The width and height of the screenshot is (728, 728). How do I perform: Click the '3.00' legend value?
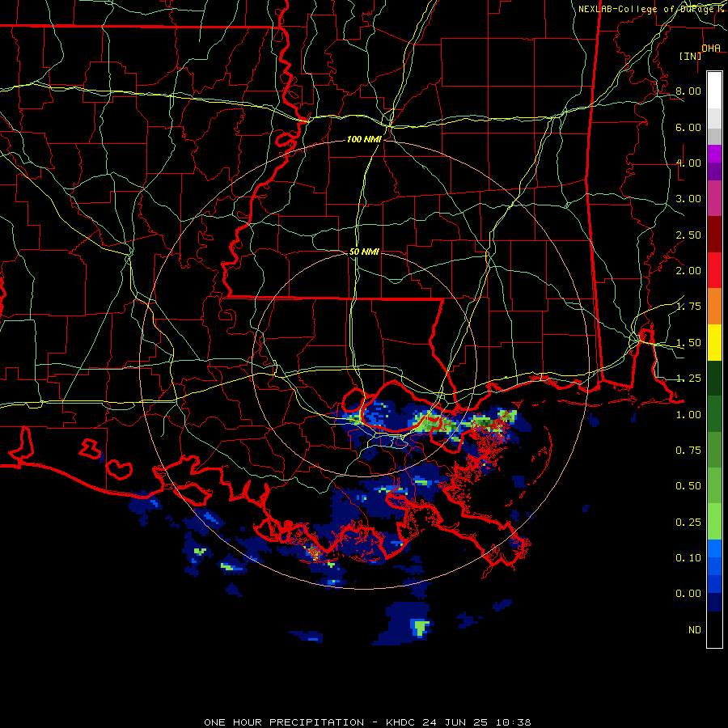tap(688, 199)
